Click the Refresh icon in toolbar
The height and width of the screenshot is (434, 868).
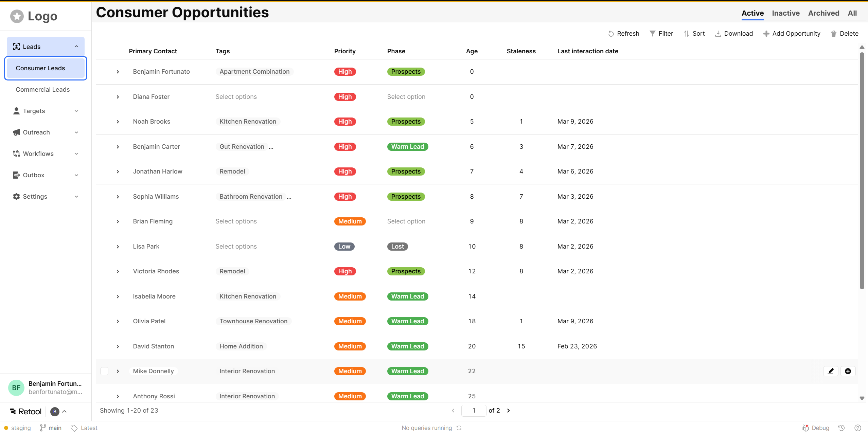pos(611,34)
